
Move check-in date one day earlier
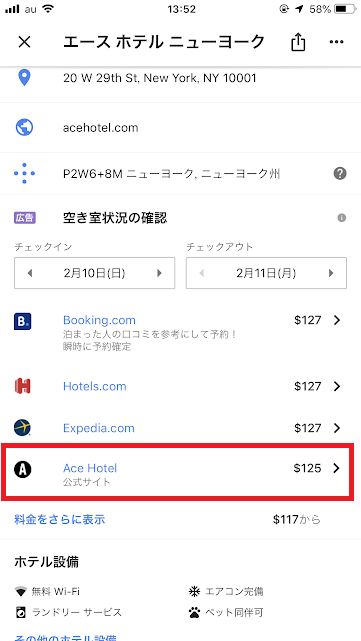coord(29,273)
